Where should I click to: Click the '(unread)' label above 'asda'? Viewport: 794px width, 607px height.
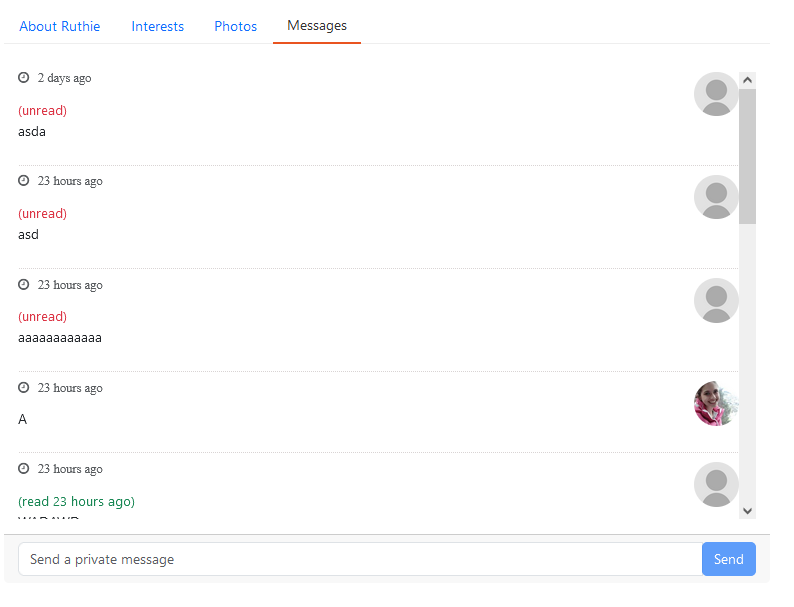[43, 110]
